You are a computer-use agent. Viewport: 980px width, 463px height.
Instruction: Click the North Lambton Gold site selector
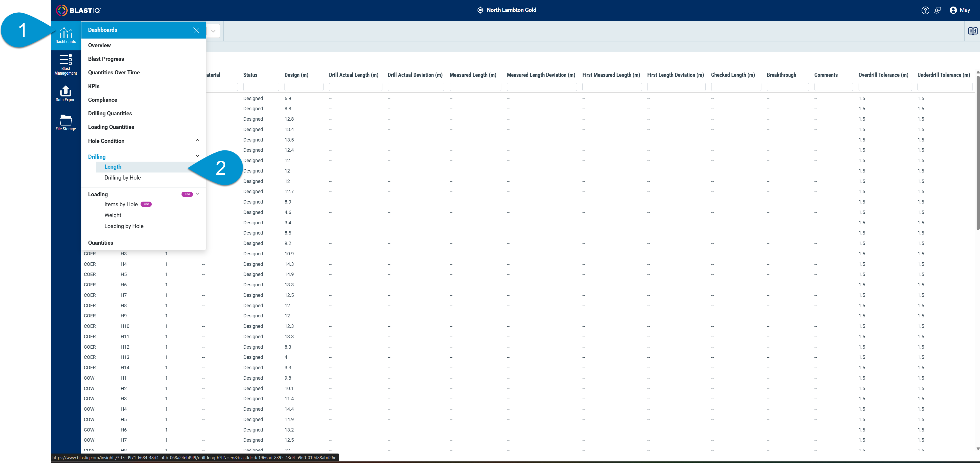tap(507, 10)
